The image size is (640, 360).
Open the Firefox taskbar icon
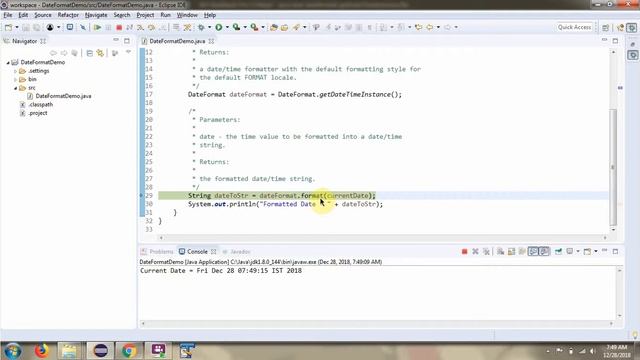tap(41, 351)
